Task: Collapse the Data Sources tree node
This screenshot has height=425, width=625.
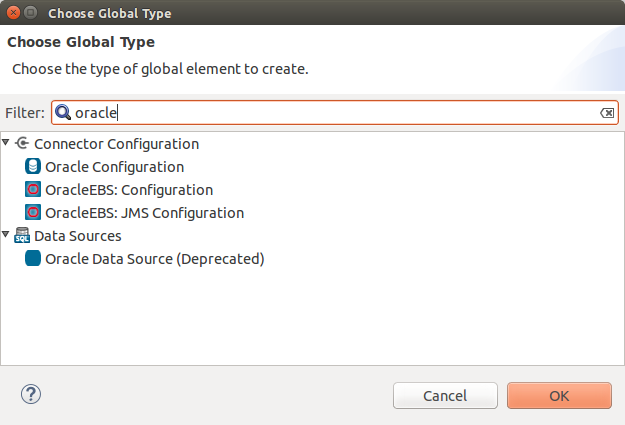Action: (x=6, y=234)
